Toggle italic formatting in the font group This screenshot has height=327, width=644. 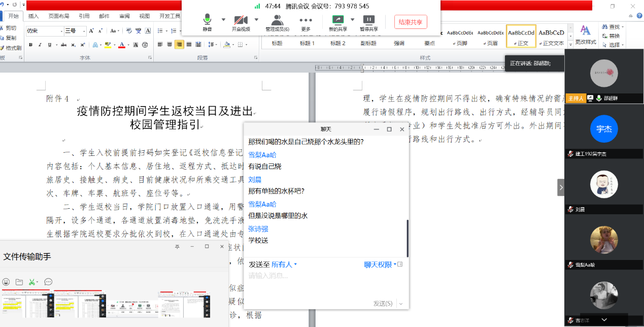tap(40, 45)
